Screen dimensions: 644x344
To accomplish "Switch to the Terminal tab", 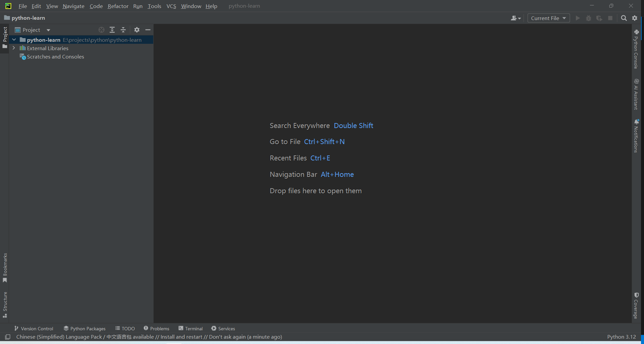I will click(191, 328).
